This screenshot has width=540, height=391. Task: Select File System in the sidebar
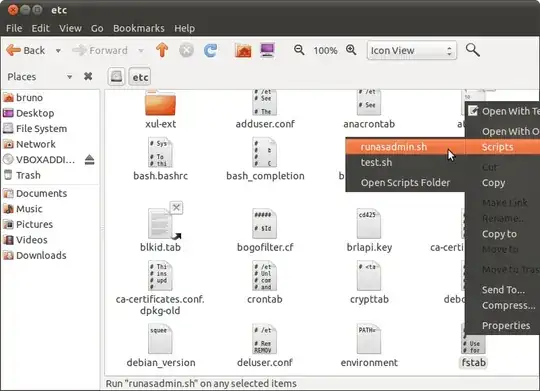click(x=50, y=128)
